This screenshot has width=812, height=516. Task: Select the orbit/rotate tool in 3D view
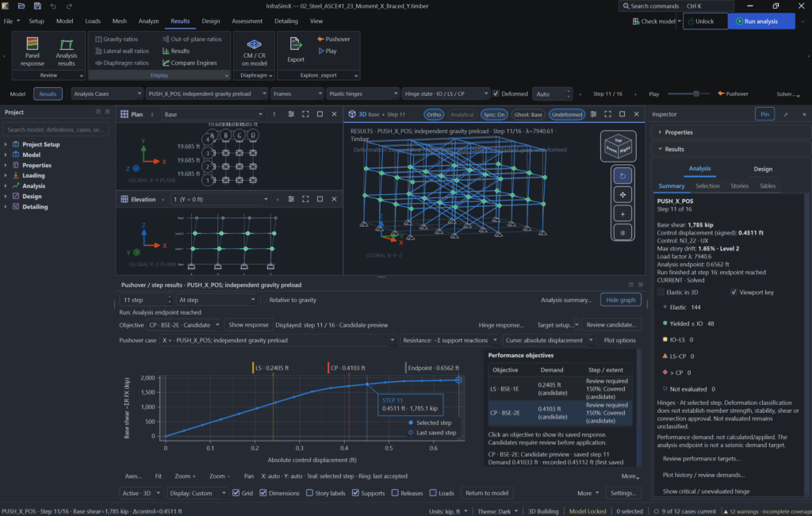(622, 176)
